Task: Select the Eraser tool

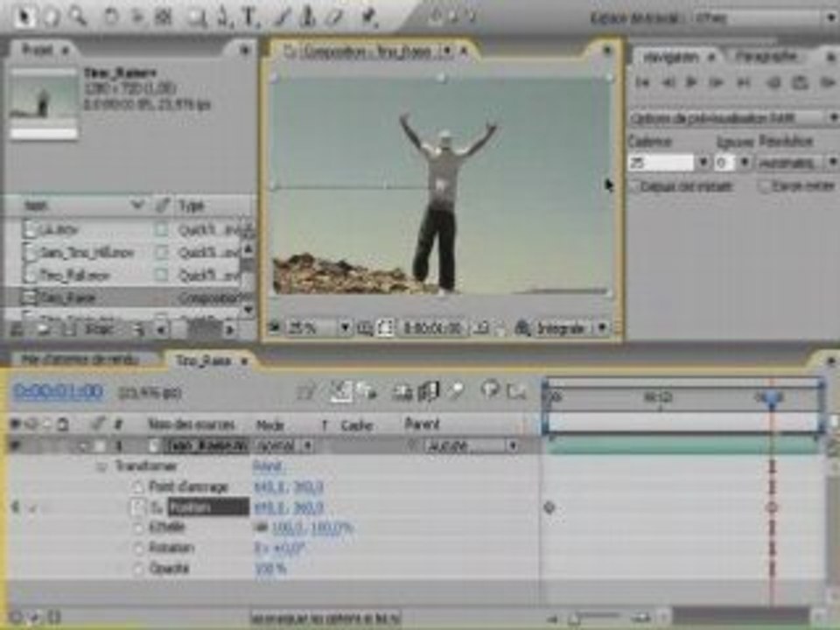Action: [335, 17]
